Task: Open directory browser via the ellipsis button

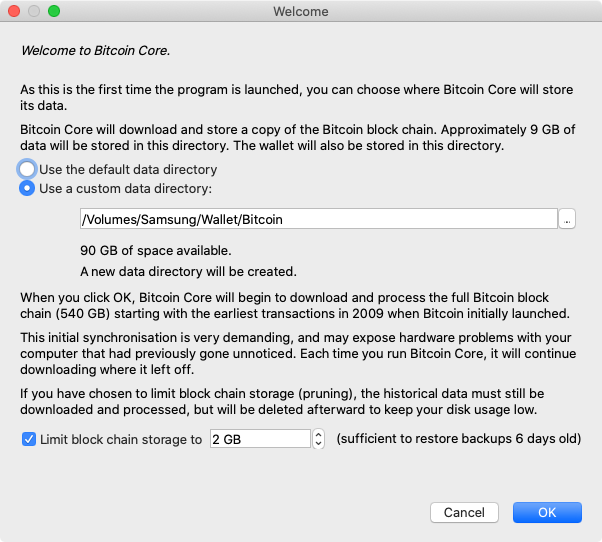Action: coord(567,219)
